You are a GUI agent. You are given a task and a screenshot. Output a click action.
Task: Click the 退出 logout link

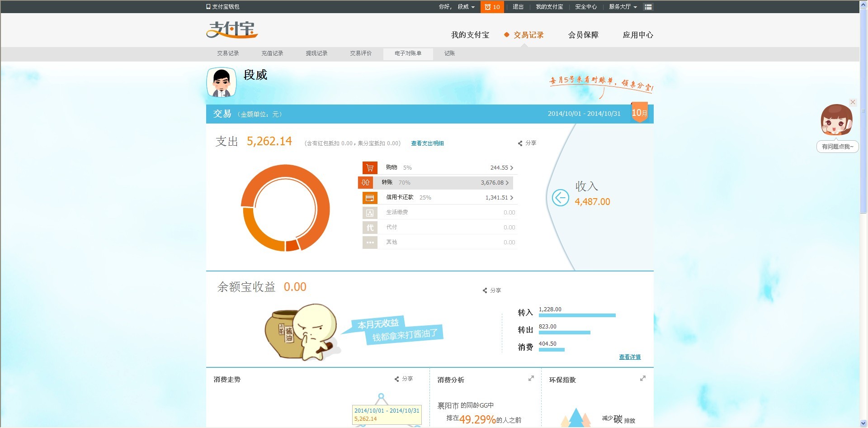click(x=518, y=7)
